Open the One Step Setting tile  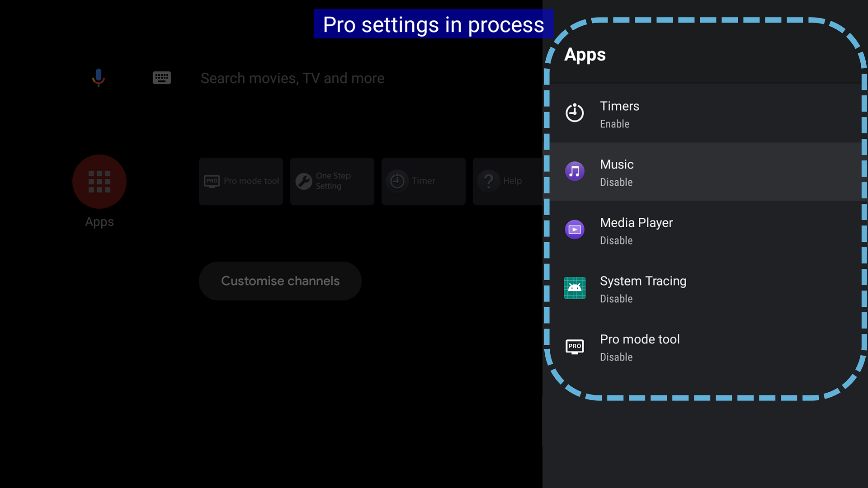332,181
